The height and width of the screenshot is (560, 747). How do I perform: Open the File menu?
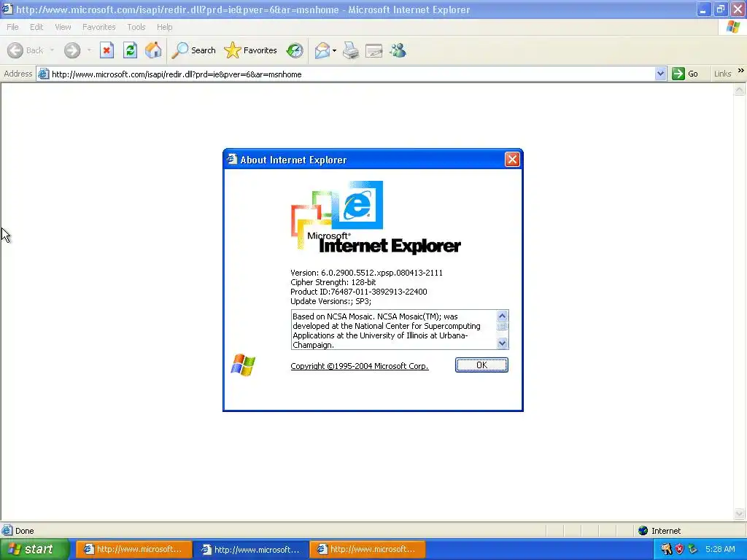click(x=13, y=27)
